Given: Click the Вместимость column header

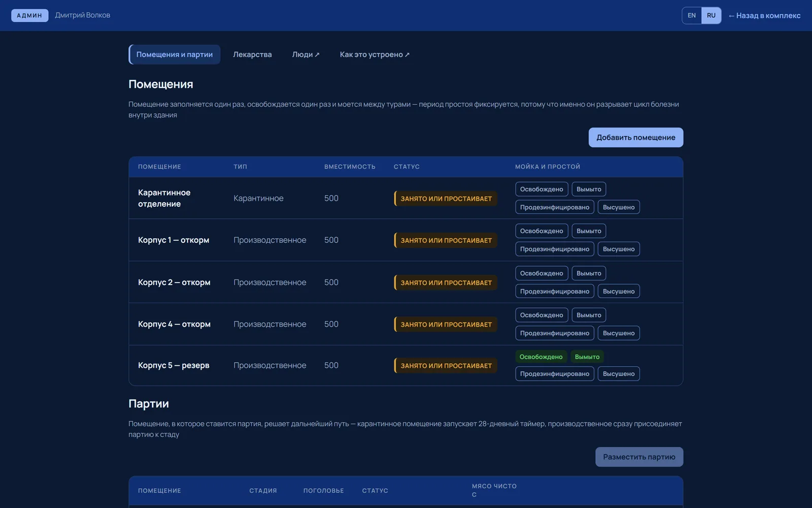Looking at the screenshot, I should 350,167.
